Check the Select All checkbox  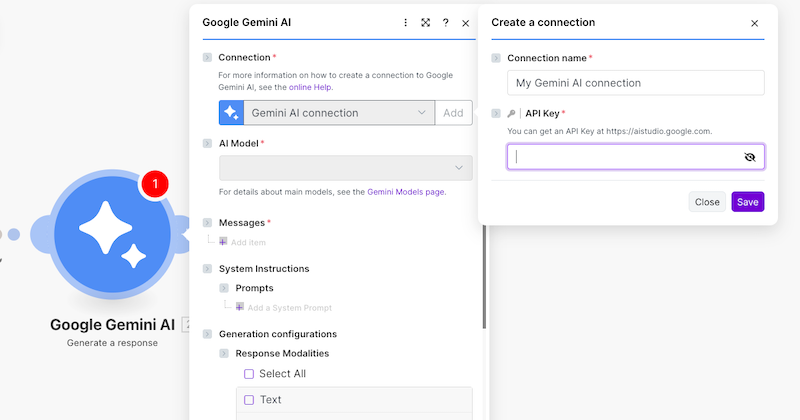pos(249,374)
